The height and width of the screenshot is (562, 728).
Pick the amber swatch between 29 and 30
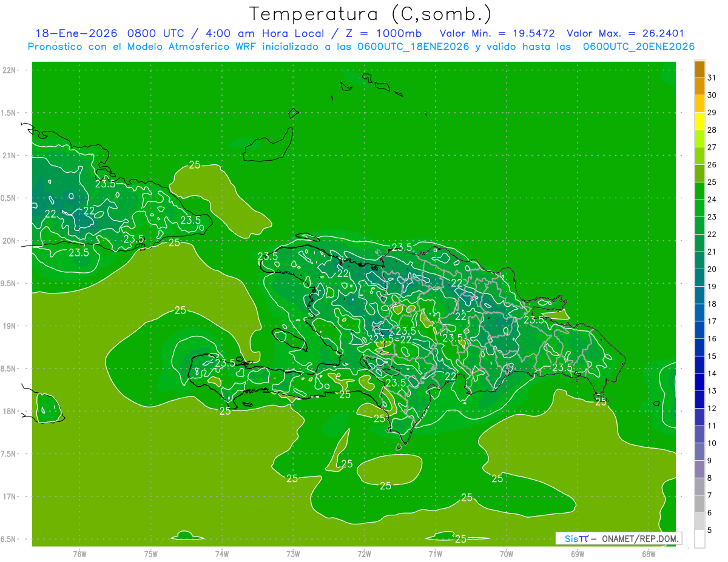(x=699, y=104)
